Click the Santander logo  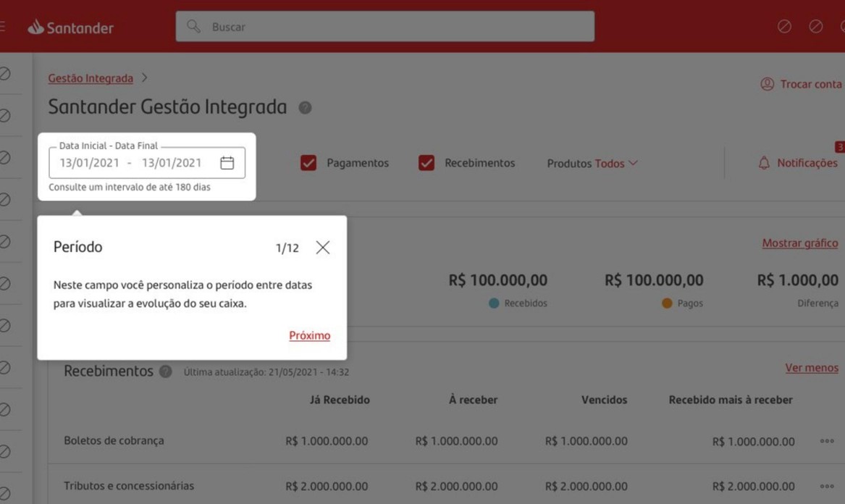(70, 27)
